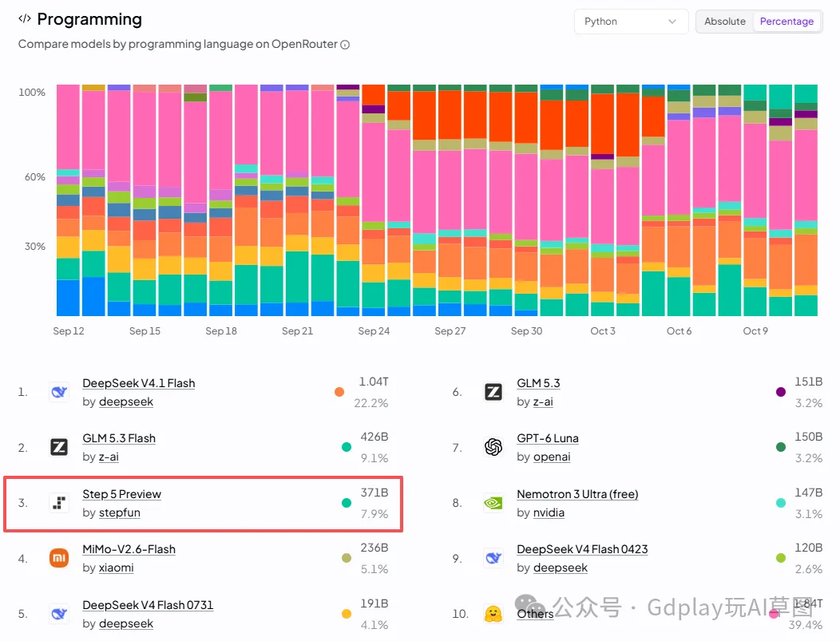Open the DeepSeek V4 Flash 0731 link
The image size is (840, 641).
pyautogui.click(x=148, y=605)
